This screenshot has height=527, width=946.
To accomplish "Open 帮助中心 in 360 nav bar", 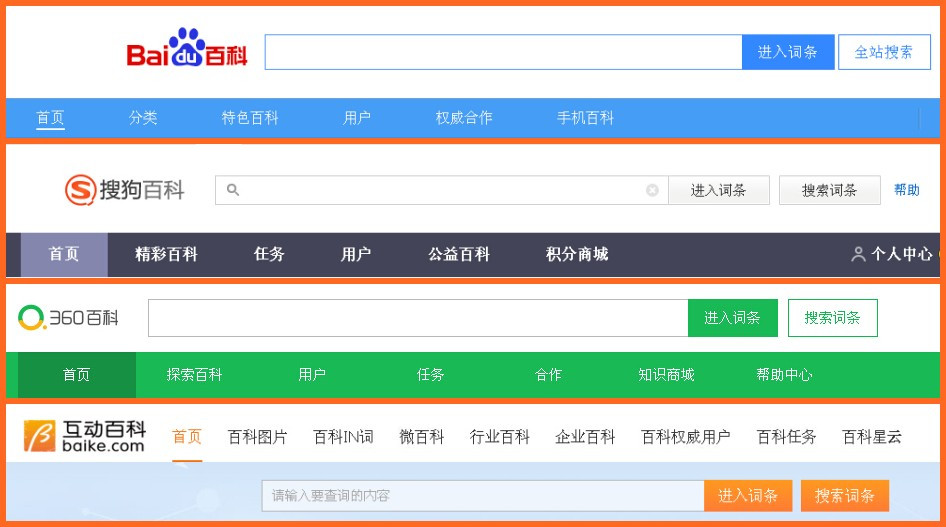I will coord(784,374).
